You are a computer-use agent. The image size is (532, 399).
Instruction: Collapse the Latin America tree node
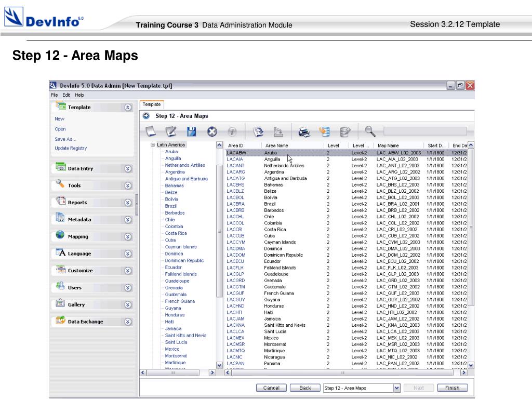[153, 145]
